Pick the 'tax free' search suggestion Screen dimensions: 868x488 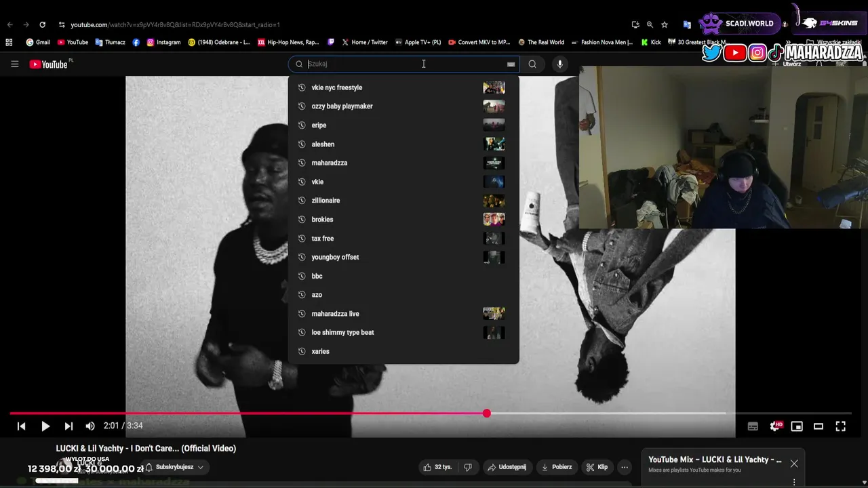click(403, 239)
